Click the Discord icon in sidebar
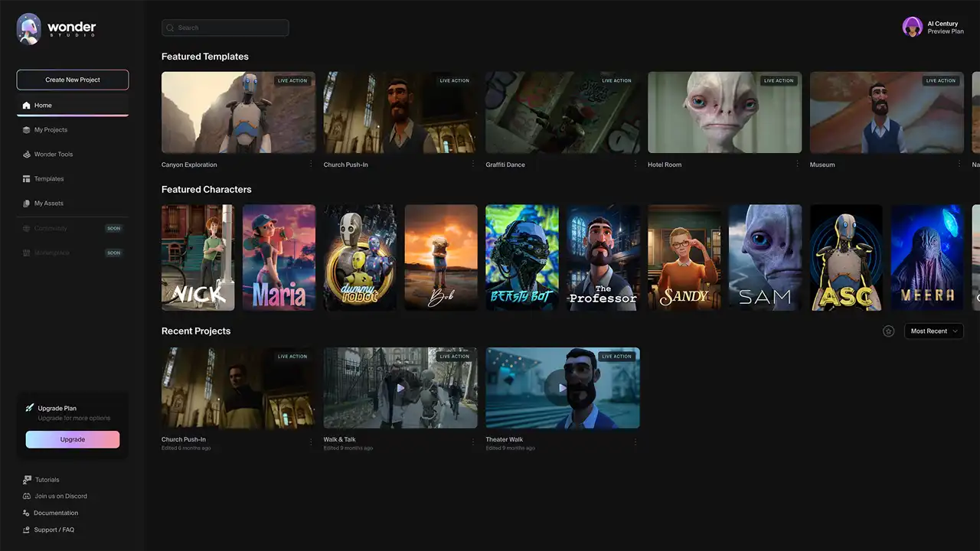The height and width of the screenshot is (551, 980). [x=27, y=496]
